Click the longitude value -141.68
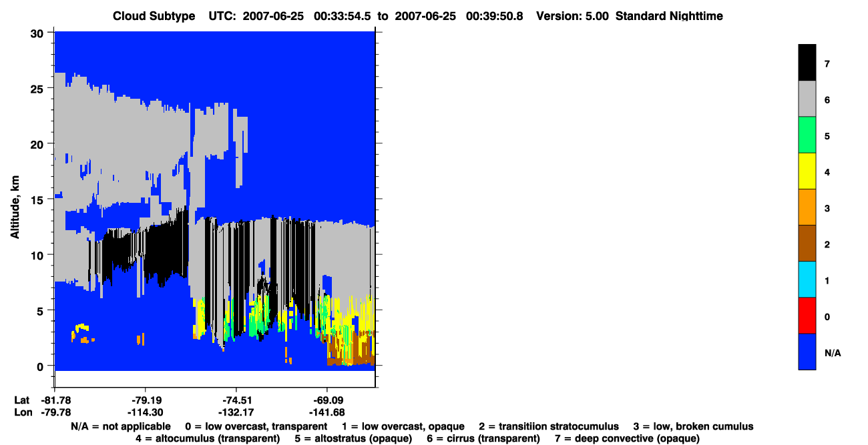 coord(327,412)
